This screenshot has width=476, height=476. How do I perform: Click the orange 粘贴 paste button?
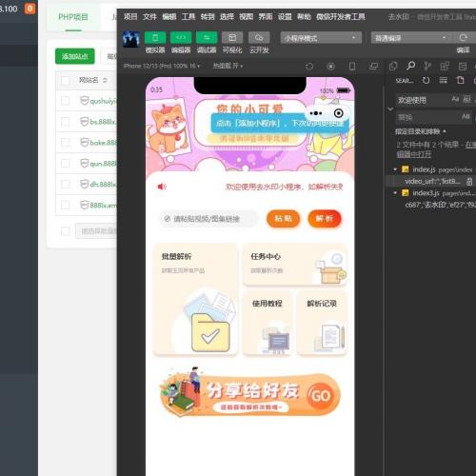[283, 218]
